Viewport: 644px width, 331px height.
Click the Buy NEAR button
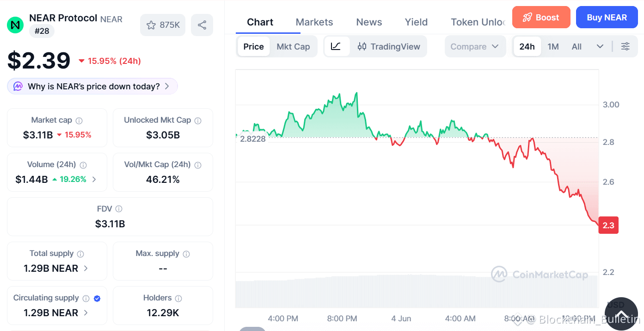tap(607, 18)
